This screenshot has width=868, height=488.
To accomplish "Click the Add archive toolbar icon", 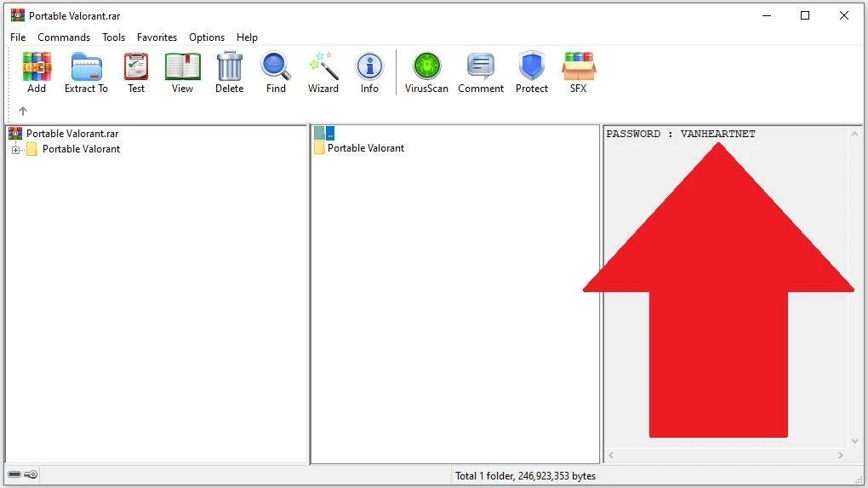I will pos(37,72).
